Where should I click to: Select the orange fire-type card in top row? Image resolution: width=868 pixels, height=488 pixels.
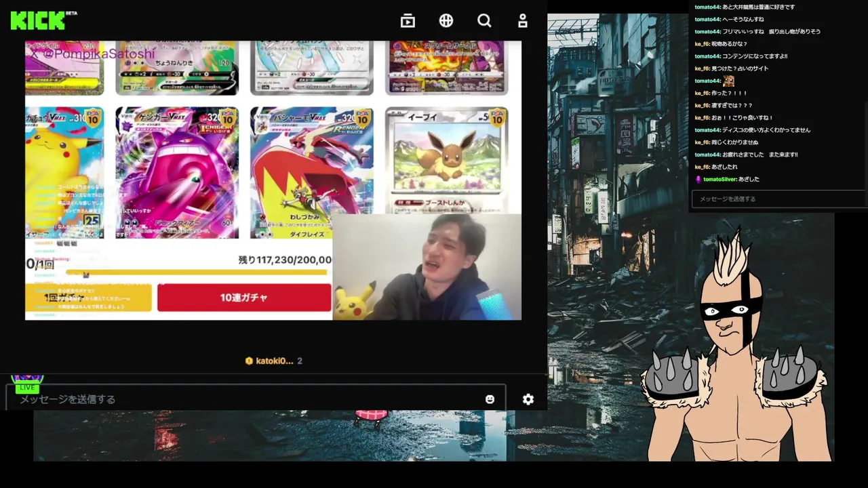(446, 67)
